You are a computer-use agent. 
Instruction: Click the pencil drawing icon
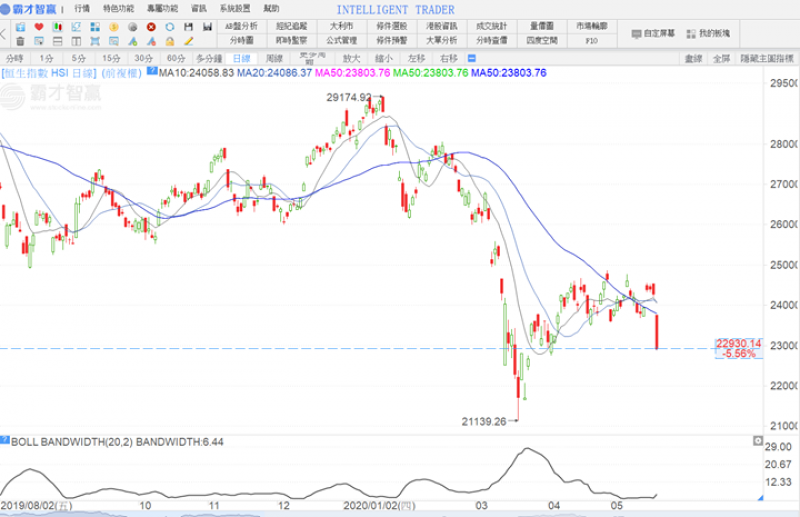point(187,42)
